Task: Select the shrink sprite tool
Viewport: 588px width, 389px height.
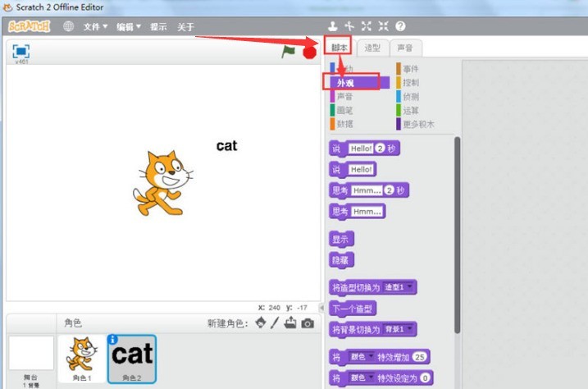Action: [383, 26]
